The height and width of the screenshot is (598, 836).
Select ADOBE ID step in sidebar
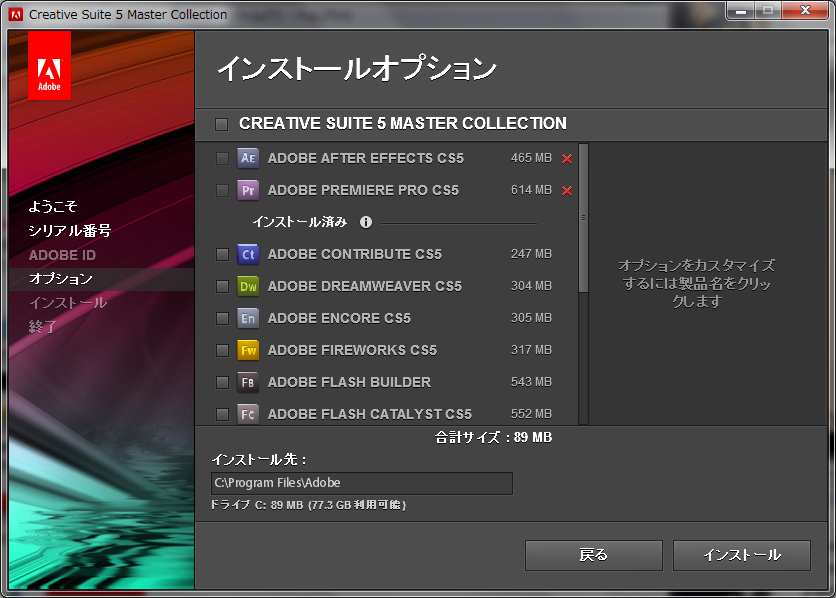[x=62, y=255]
